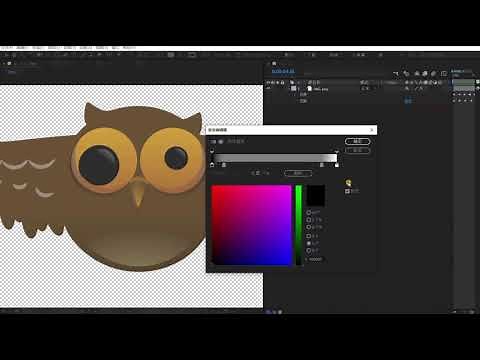Toggle the hide shy layers timeline icon
Image resolution: width=480 pixels, height=360 pixels.
pos(417,73)
